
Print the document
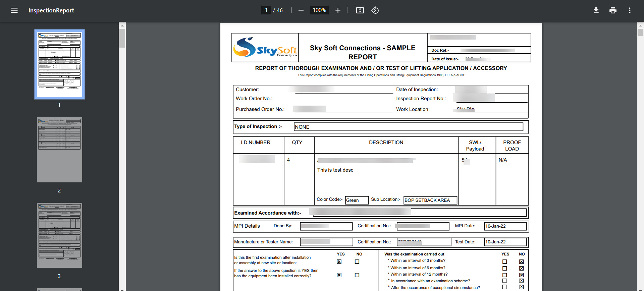(613, 10)
